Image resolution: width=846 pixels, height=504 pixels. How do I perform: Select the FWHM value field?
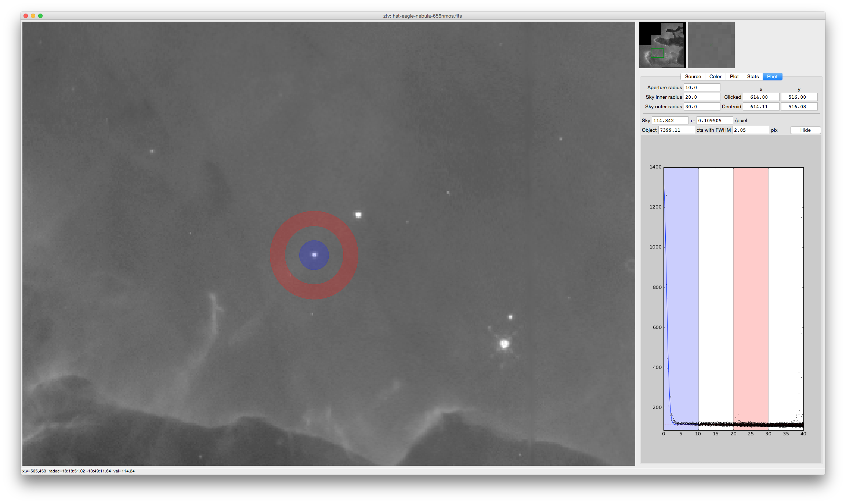(x=750, y=130)
